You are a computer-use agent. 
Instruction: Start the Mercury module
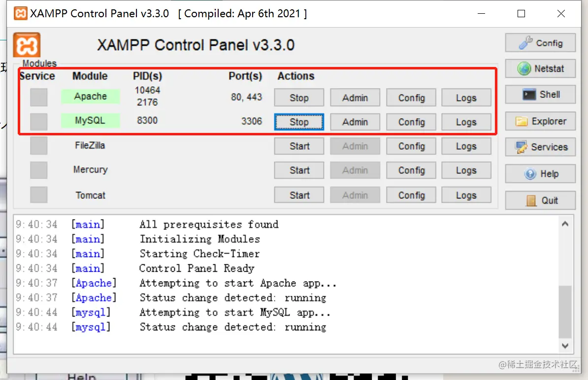tap(299, 170)
